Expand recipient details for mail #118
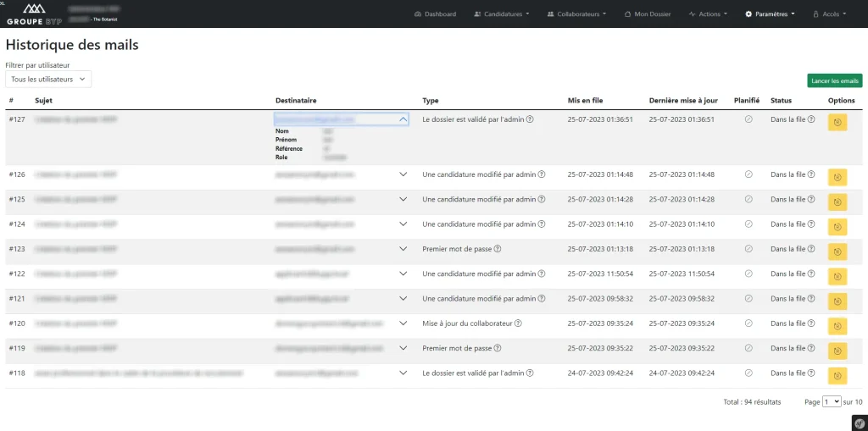Viewport: 868px width, 431px height. [403, 373]
